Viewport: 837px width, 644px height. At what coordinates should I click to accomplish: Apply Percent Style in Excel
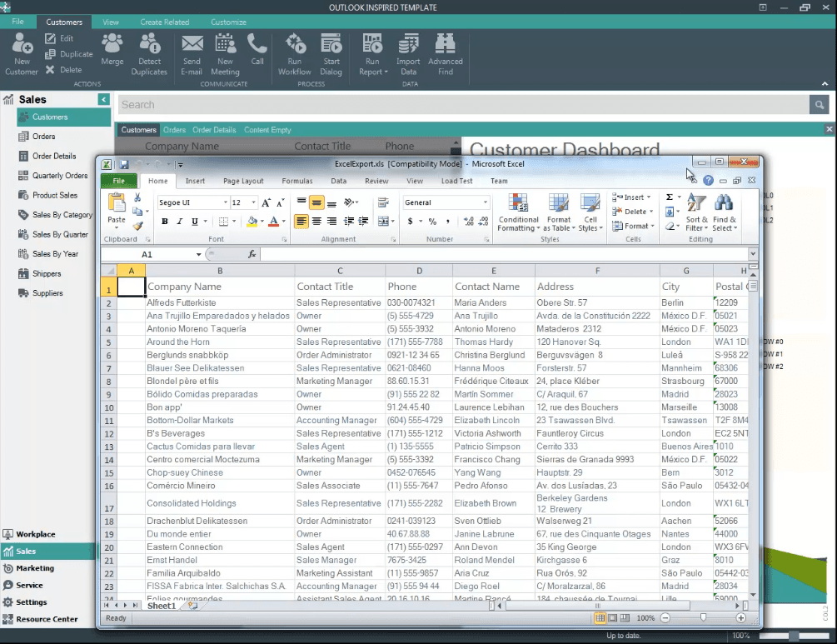tap(432, 221)
